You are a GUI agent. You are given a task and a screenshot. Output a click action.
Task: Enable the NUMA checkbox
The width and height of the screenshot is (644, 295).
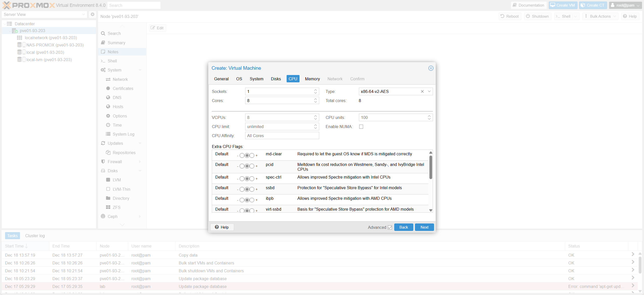361,127
